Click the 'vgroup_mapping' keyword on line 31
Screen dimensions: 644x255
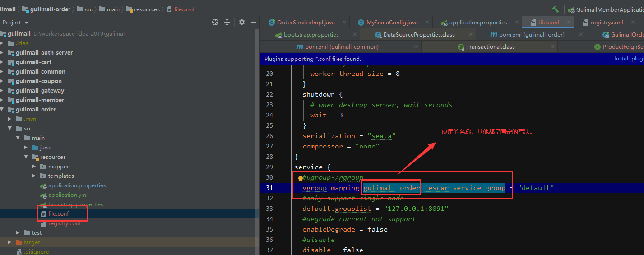point(330,188)
